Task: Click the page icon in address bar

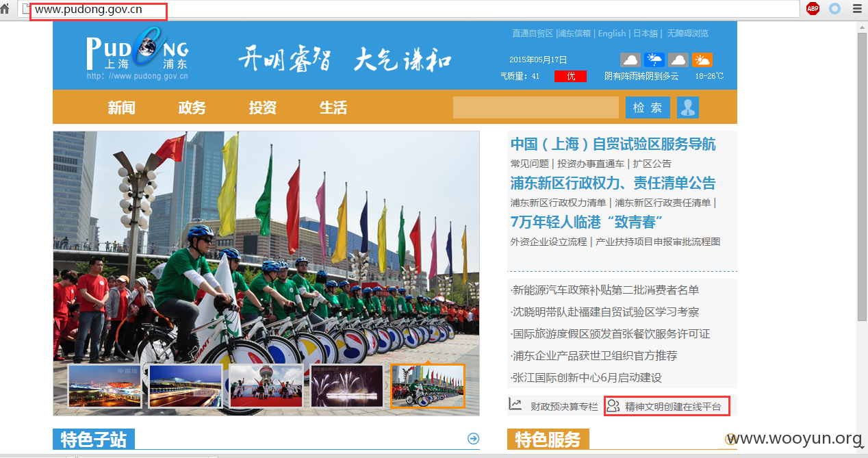Action: click(x=26, y=9)
